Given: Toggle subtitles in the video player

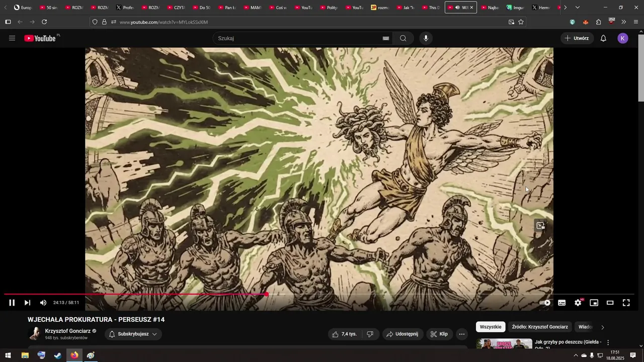Looking at the screenshot, I should (x=562, y=303).
